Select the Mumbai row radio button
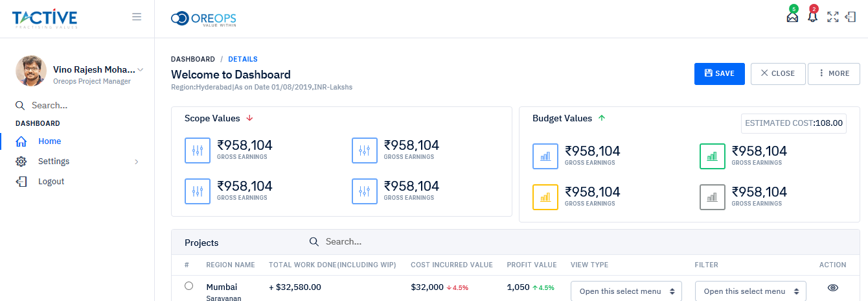 click(x=188, y=285)
